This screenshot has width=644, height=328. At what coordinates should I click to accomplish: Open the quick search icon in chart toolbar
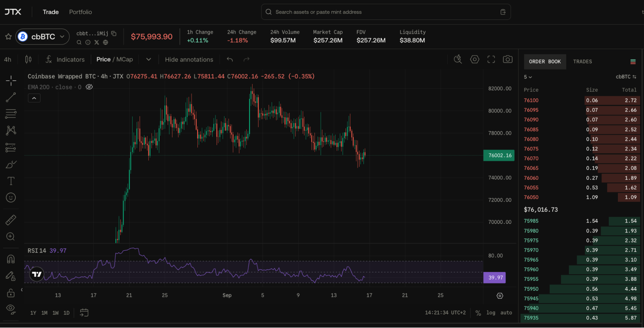[x=458, y=59]
